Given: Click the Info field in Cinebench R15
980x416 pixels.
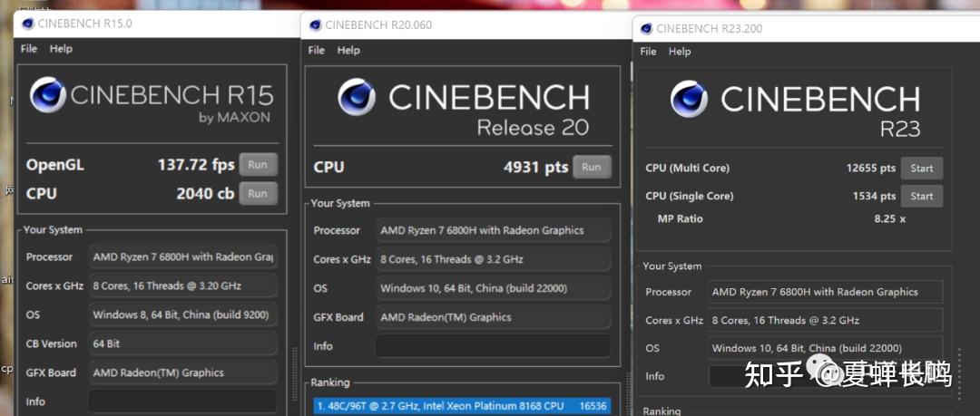Looking at the screenshot, I should click(x=182, y=401).
